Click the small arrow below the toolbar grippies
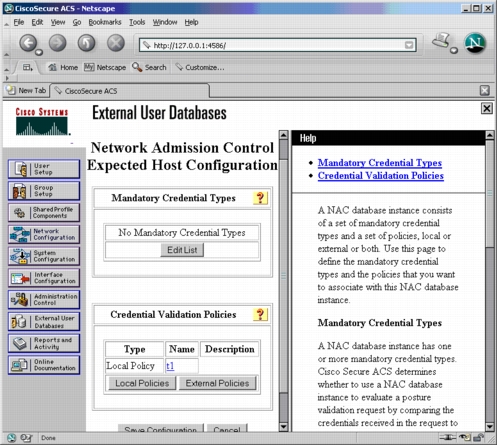 (7, 79)
